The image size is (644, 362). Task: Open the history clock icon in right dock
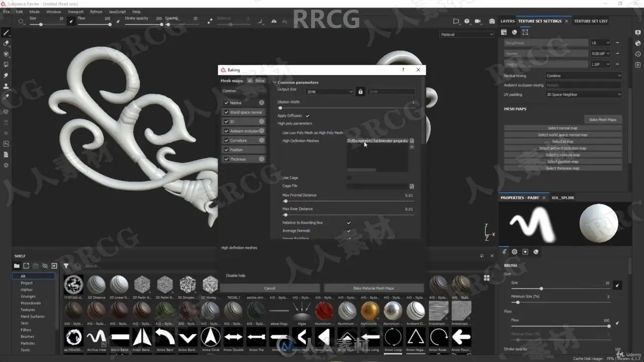click(x=638, y=54)
